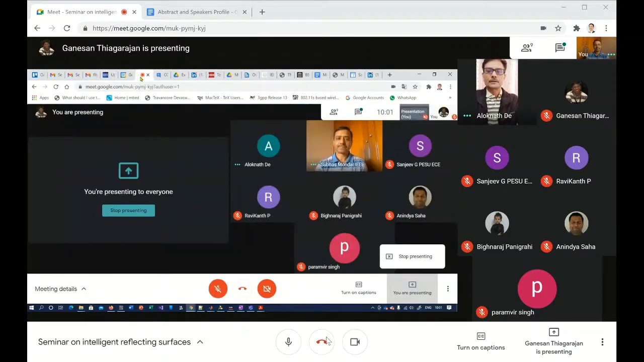Open three-dot Chrome menu in presented browser
Viewport: 644px width, 362px height.
[x=450, y=86]
